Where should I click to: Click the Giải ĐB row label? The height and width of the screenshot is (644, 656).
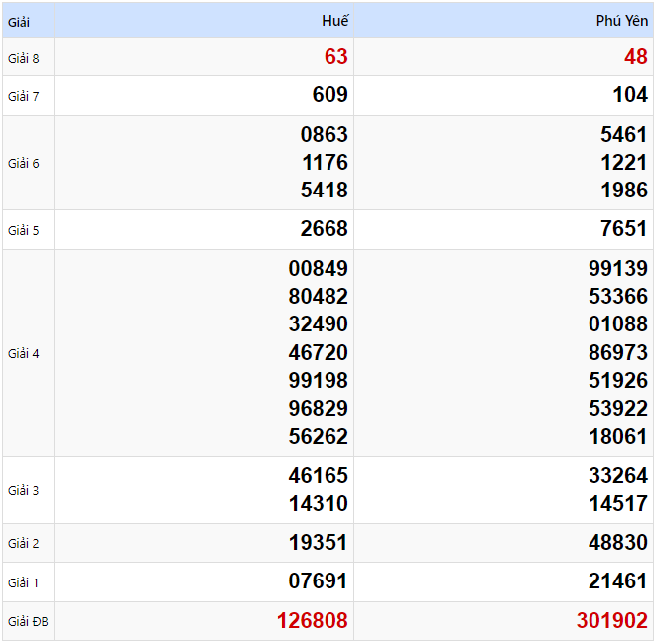coord(28,622)
